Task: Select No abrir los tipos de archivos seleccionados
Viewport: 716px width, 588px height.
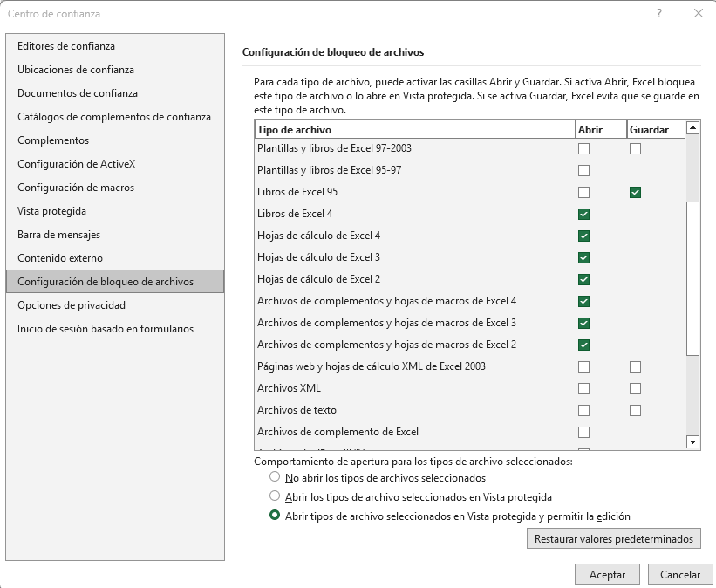Action: [x=276, y=477]
